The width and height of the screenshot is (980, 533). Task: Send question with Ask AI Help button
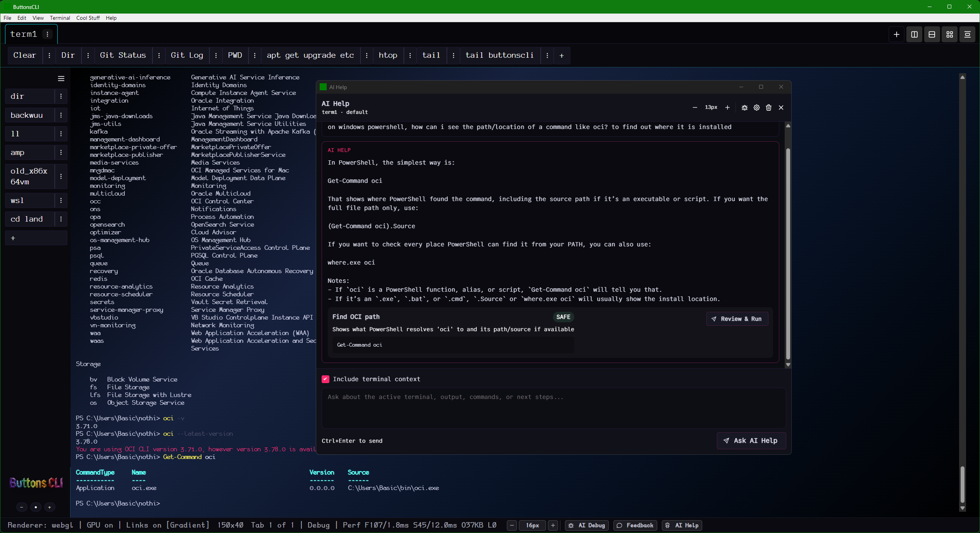click(x=751, y=441)
